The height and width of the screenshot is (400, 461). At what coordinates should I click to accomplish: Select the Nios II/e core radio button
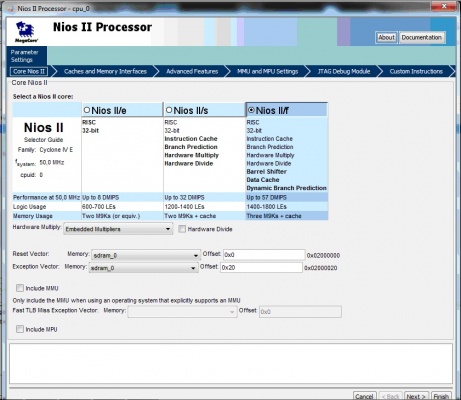tap(87, 110)
